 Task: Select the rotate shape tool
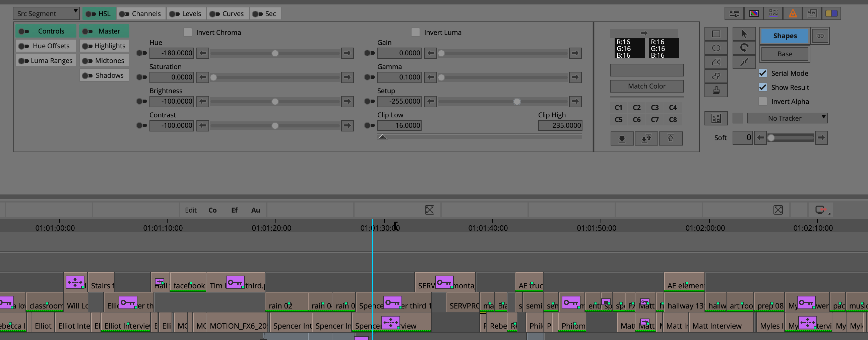[x=744, y=48]
